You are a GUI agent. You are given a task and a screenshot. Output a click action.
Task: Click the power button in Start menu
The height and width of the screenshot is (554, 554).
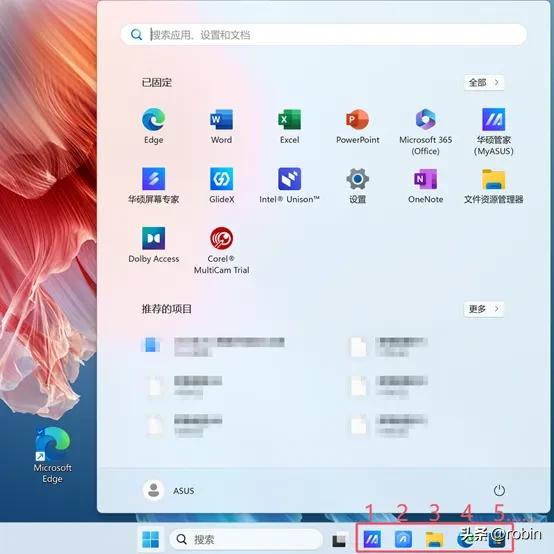coord(499,490)
